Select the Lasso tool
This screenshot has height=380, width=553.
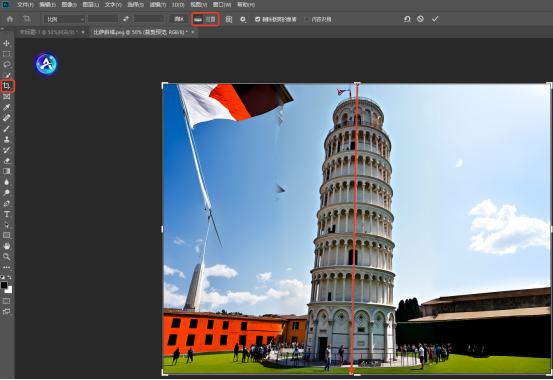pos(6,65)
